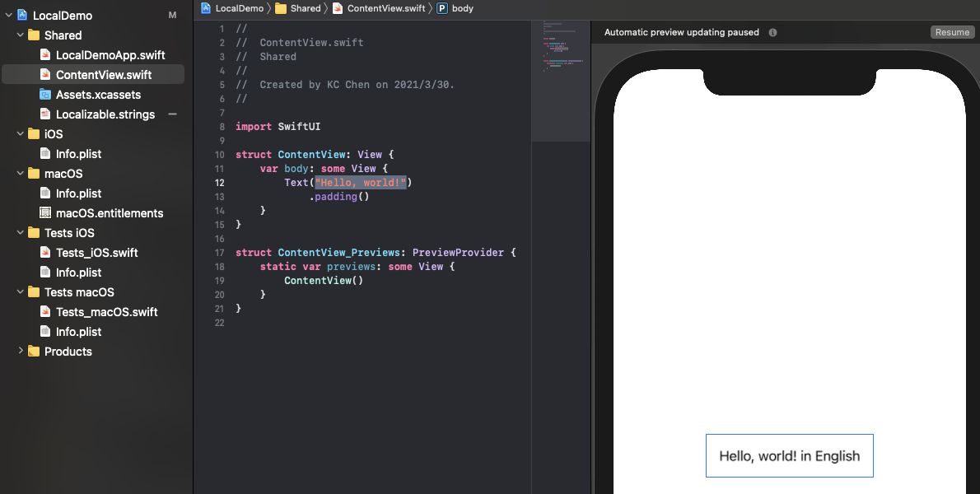The image size is (980, 494).
Task: Open Info.plist under macOS folder
Action: tap(78, 193)
